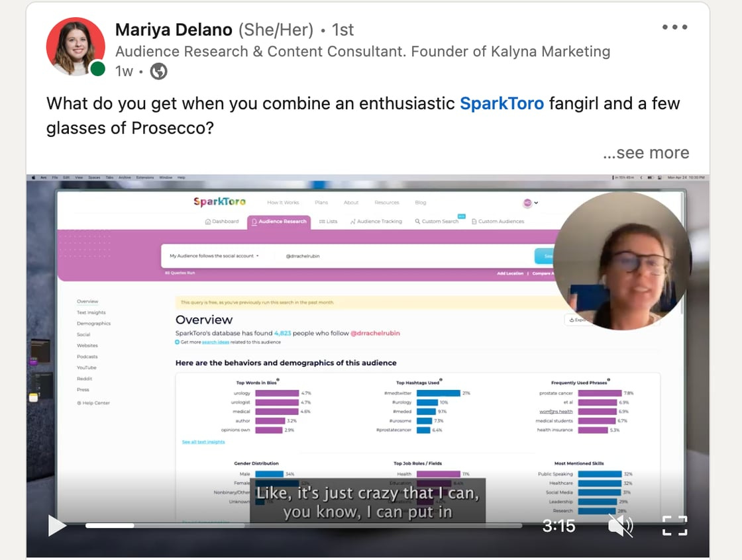Expand the post with see more
The image size is (742, 560).
pyautogui.click(x=646, y=153)
